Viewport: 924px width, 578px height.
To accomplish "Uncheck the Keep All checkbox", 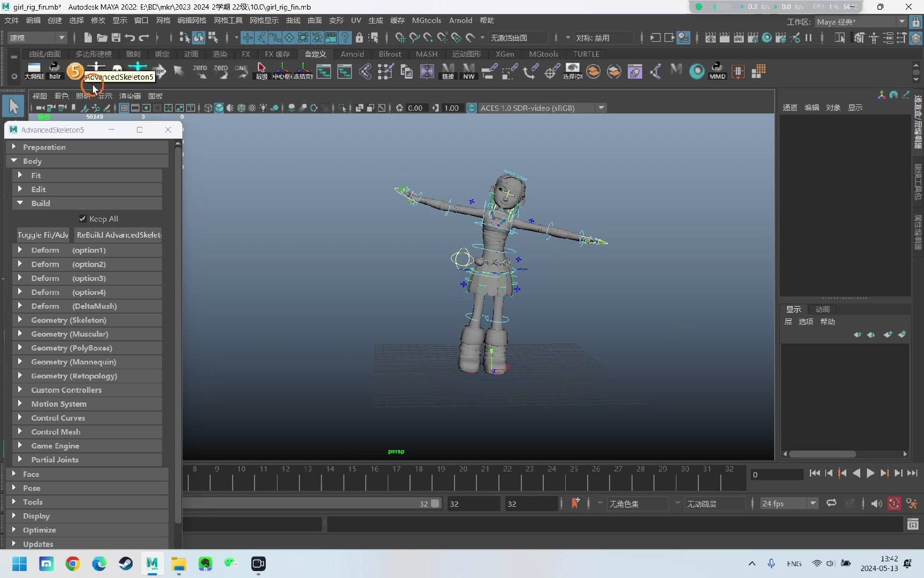I will click(82, 218).
